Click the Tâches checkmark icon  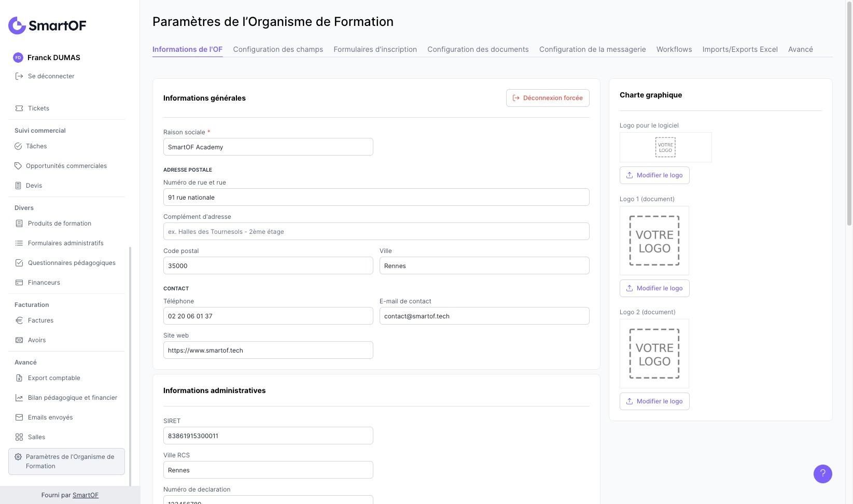click(18, 146)
